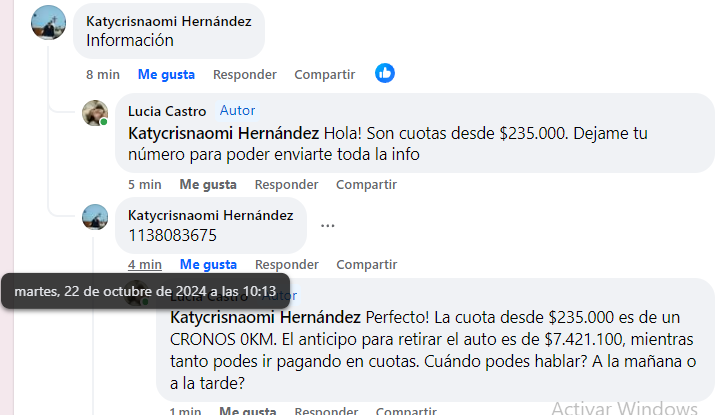Open Katycrisnaomi Hernández name in top comment
The width and height of the screenshot is (726, 415).
coord(169,21)
